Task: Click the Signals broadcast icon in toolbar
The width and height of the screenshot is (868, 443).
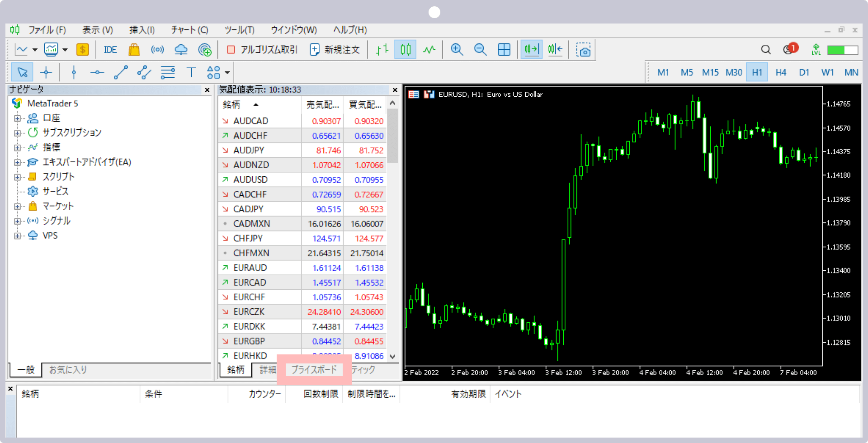Action: [x=157, y=50]
